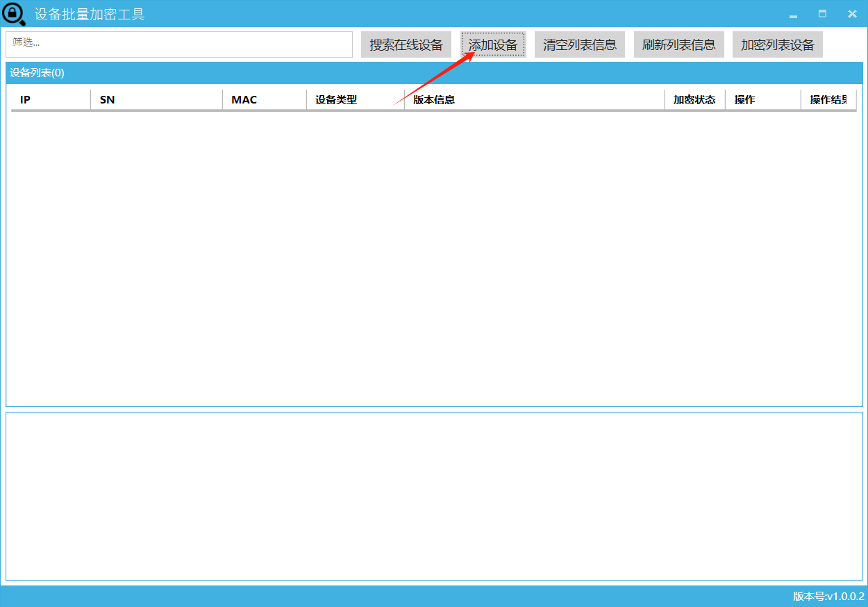Viewport: 868px width, 607px height.
Task: Click the 设备批量加密工具 window title
Action: 90,15
